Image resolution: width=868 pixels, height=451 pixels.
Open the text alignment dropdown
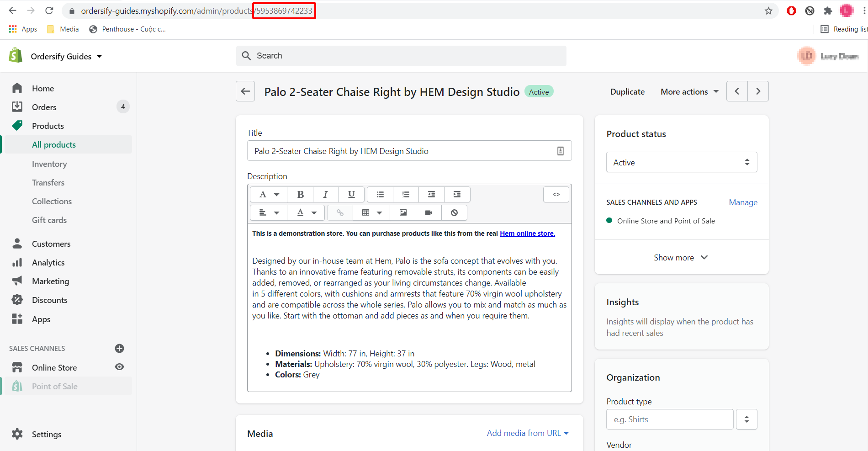tap(269, 212)
